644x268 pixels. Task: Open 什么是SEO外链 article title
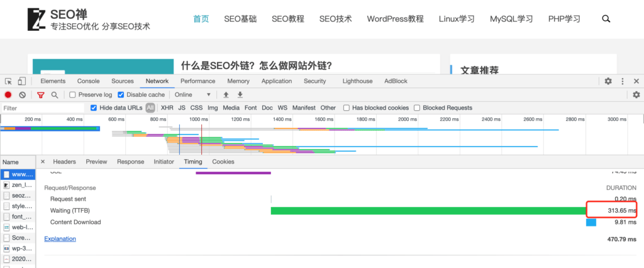pyautogui.click(x=257, y=66)
